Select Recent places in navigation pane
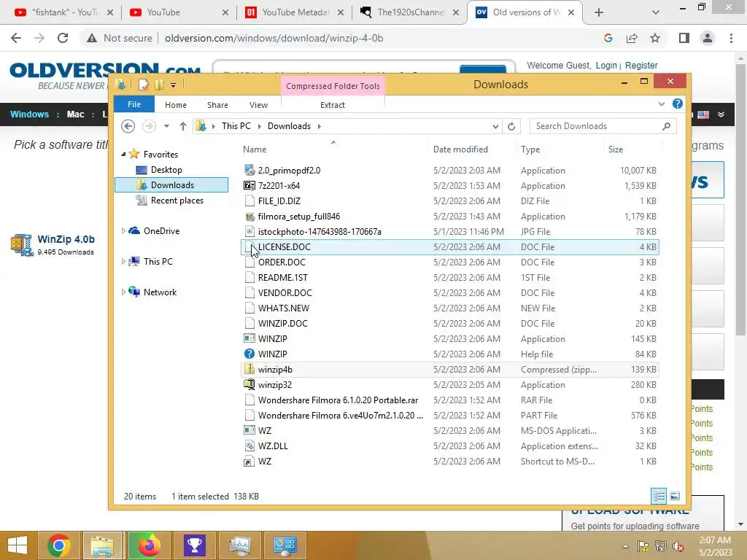The width and height of the screenshot is (747, 560). pyautogui.click(x=177, y=201)
